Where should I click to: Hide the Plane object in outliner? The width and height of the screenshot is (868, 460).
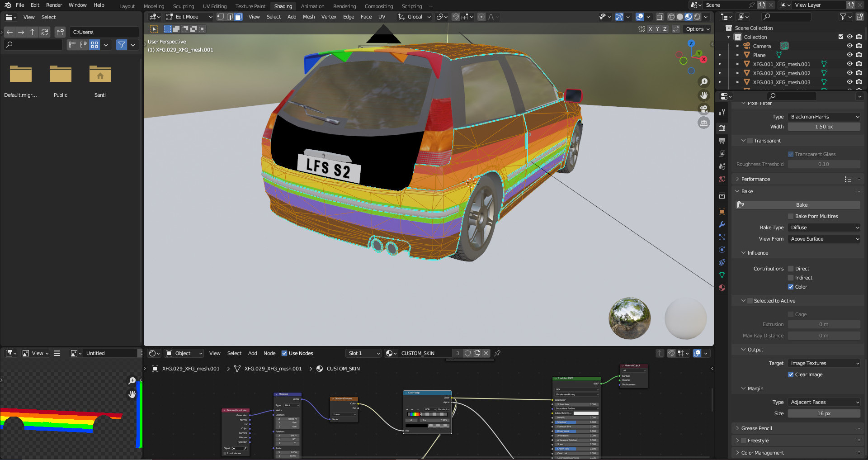[x=849, y=55]
